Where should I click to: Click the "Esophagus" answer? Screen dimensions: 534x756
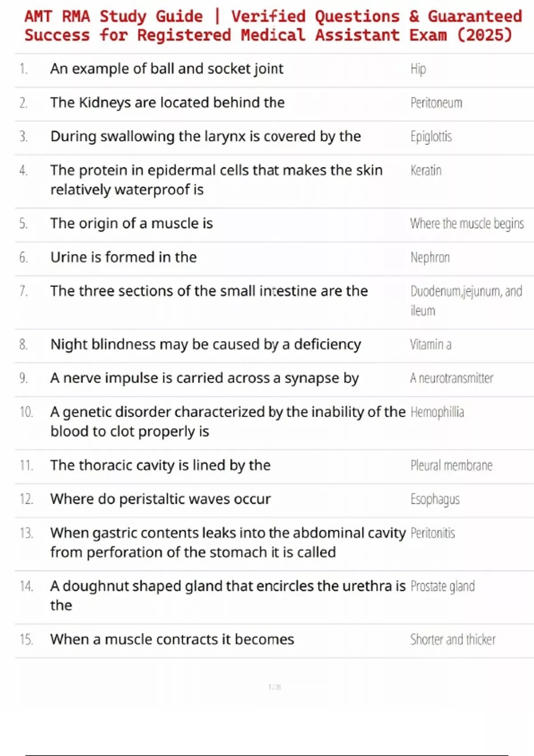[435, 499]
